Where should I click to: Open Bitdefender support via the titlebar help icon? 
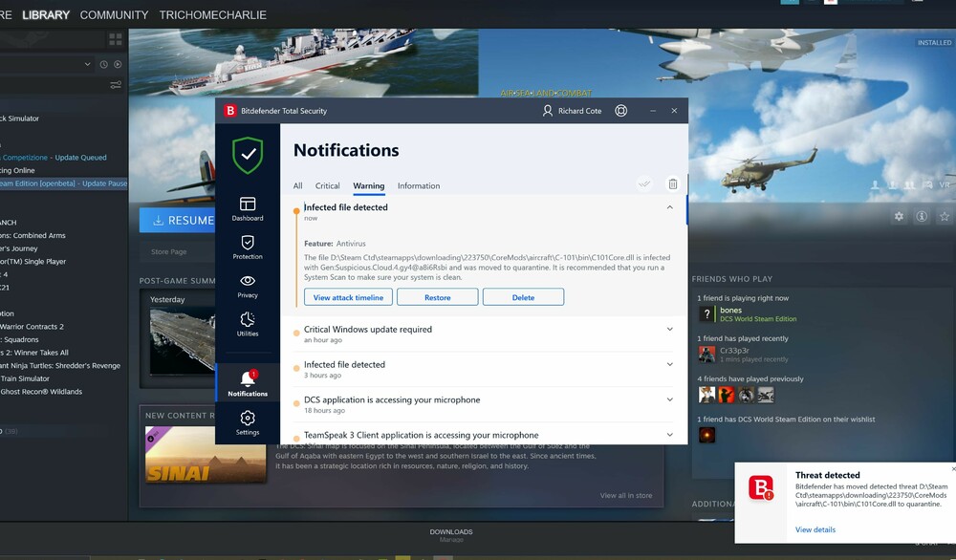tap(620, 110)
